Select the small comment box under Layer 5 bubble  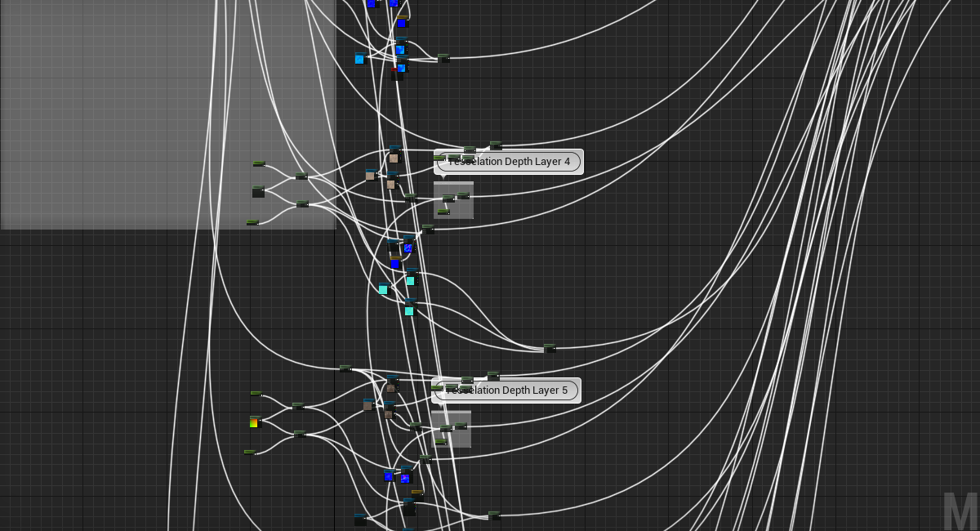pyautogui.click(x=452, y=429)
